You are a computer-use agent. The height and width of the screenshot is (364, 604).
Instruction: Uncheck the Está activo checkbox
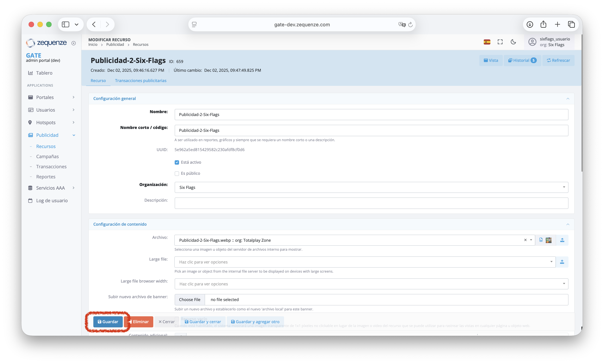pos(177,162)
